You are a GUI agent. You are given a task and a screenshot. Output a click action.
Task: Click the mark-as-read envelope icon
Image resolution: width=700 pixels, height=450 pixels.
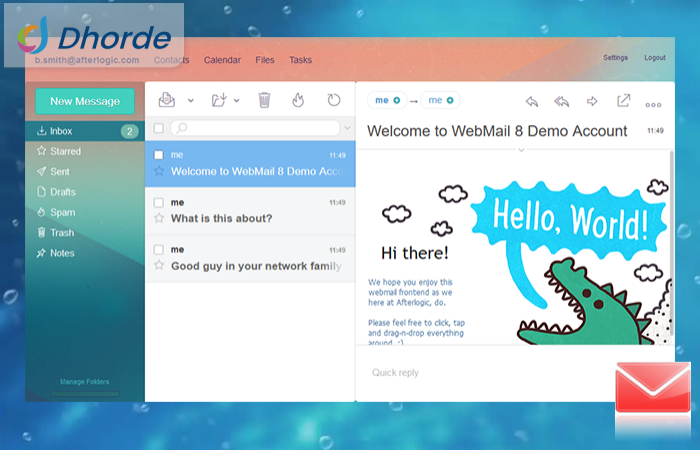pos(167,100)
